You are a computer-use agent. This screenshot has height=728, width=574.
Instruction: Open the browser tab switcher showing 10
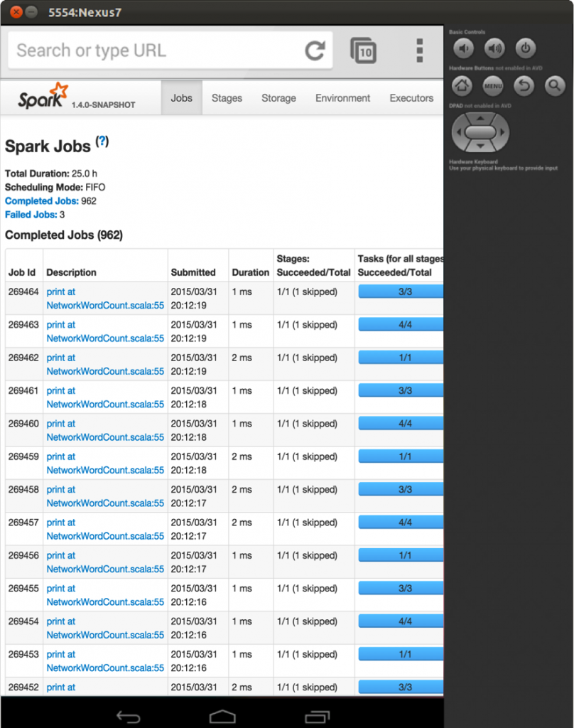click(x=363, y=50)
